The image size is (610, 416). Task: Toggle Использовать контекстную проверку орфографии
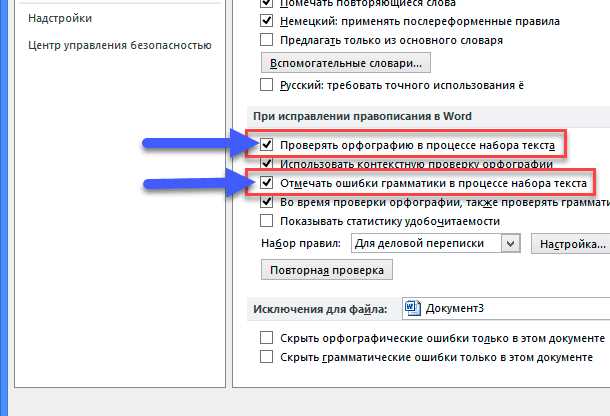(266, 163)
